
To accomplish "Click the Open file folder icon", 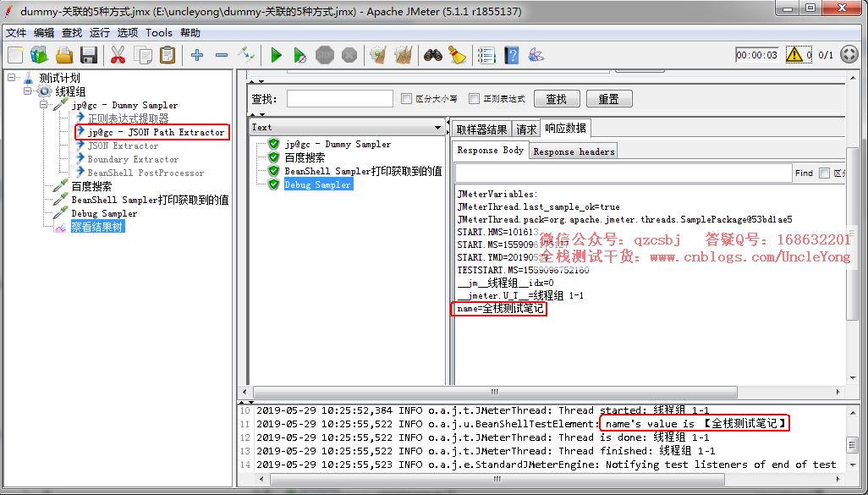I will tap(64, 55).
